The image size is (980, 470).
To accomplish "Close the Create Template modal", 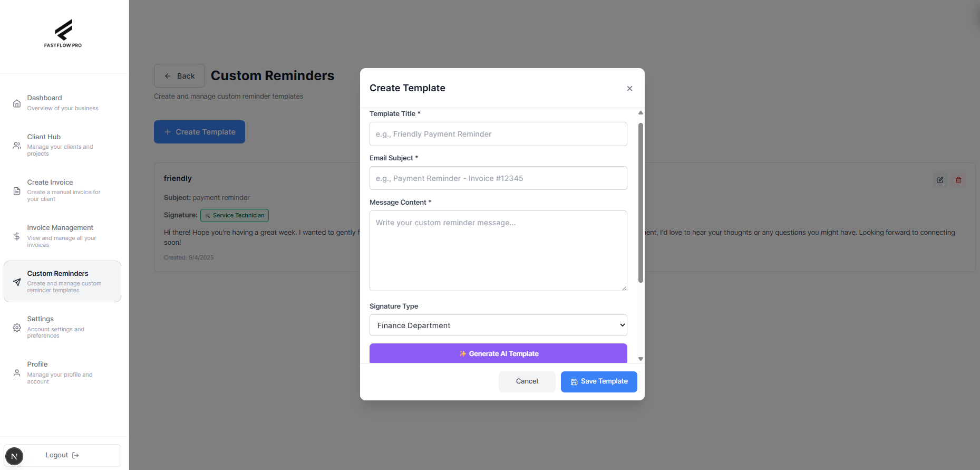I will point(629,88).
